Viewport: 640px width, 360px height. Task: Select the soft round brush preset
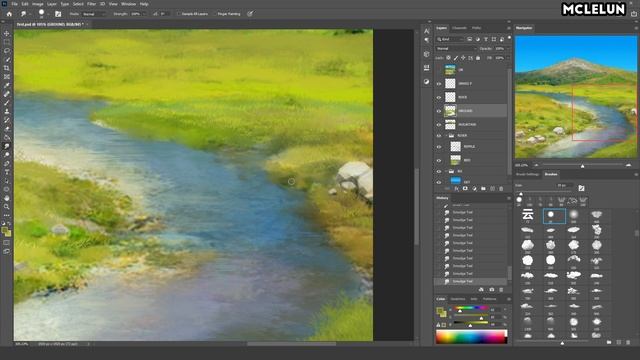[573, 215]
